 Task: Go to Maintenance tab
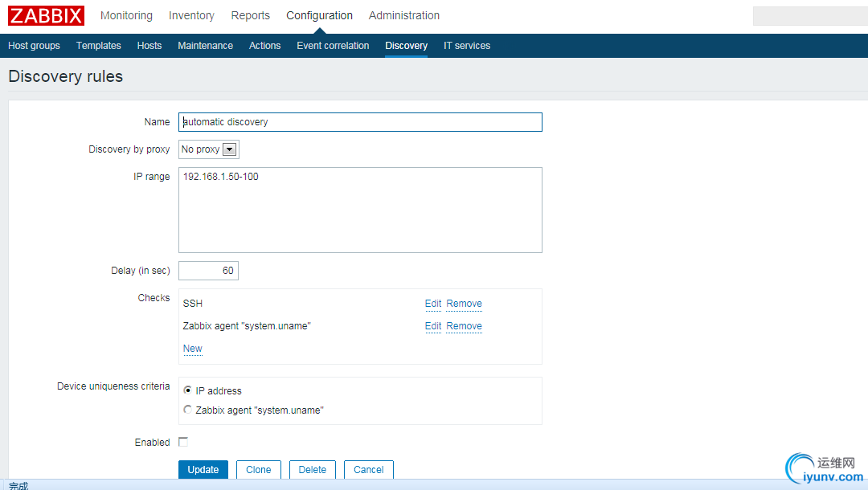point(206,45)
